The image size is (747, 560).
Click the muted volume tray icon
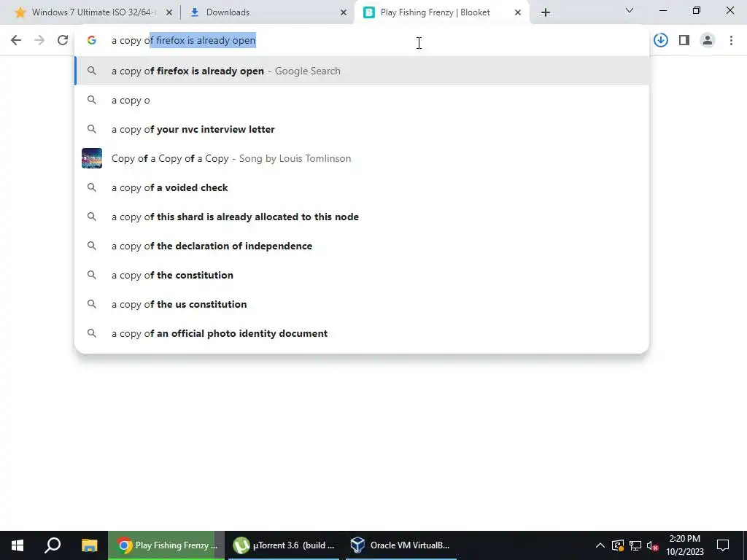click(x=653, y=545)
